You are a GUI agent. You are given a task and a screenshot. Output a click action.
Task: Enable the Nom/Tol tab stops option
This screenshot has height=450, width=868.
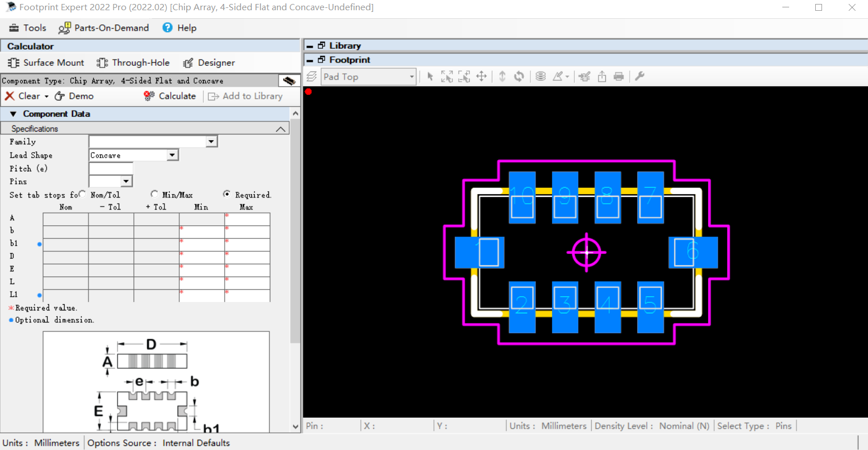(x=82, y=194)
